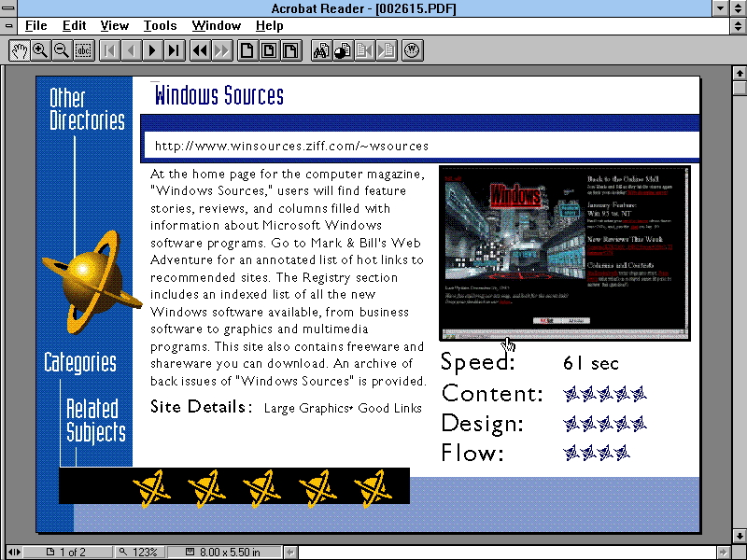Click the 'Speed:' label

click(478, 362)
